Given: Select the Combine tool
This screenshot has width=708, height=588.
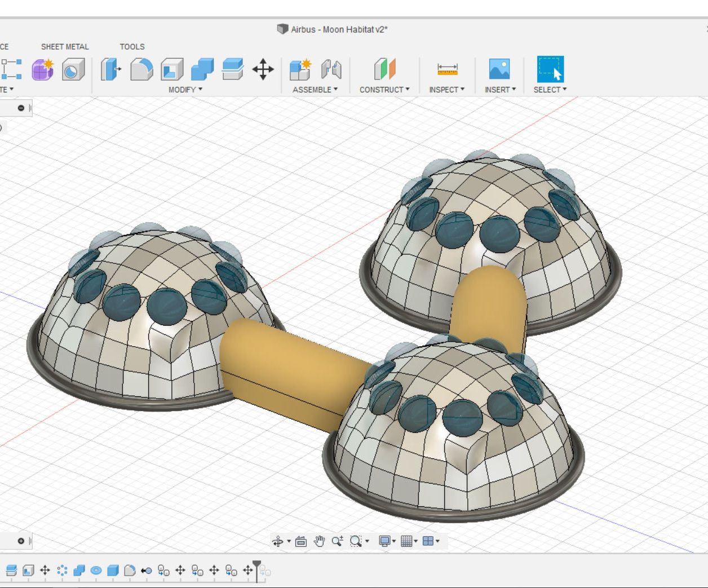Looking at the screenshot, I should [x=202, y=69].
